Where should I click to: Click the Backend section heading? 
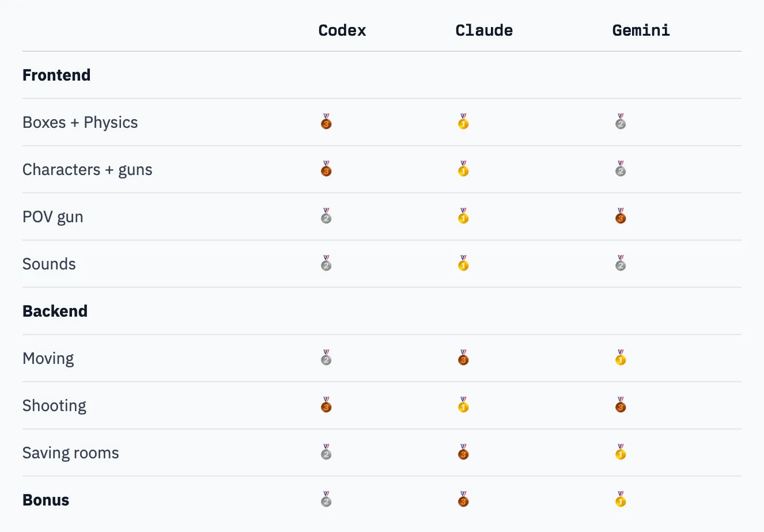pyautogui.click(x=55, y=311)
